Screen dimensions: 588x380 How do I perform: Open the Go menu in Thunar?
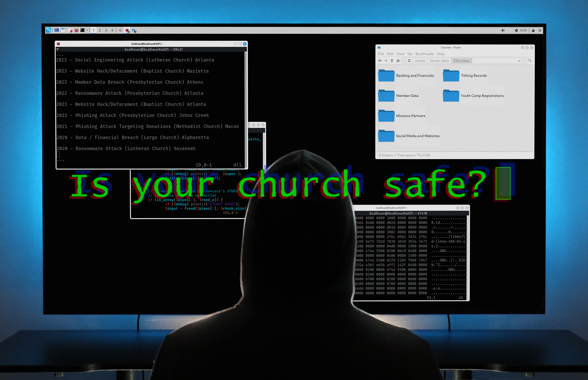click(410, 54)
